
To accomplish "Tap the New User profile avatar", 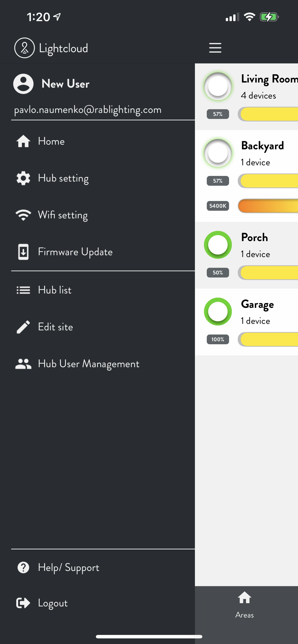I will point(23,84).
